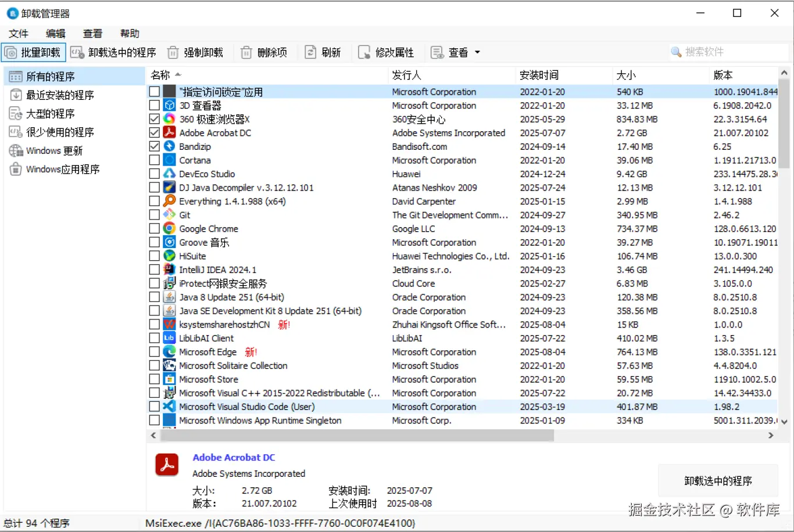Click the 删除项 trash icon

pos(246,53)
